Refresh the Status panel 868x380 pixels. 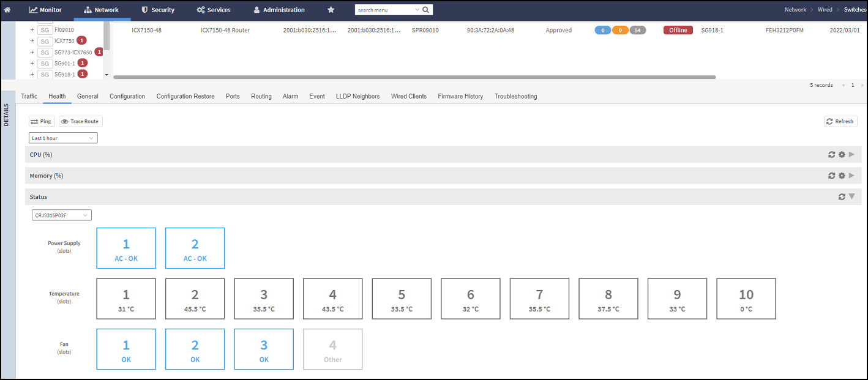[x=842, y=197]
